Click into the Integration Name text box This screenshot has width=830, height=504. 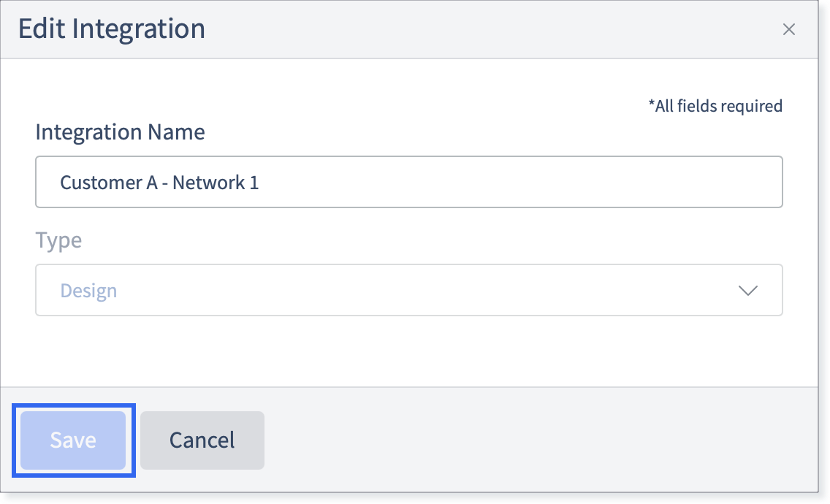point(408,182)
